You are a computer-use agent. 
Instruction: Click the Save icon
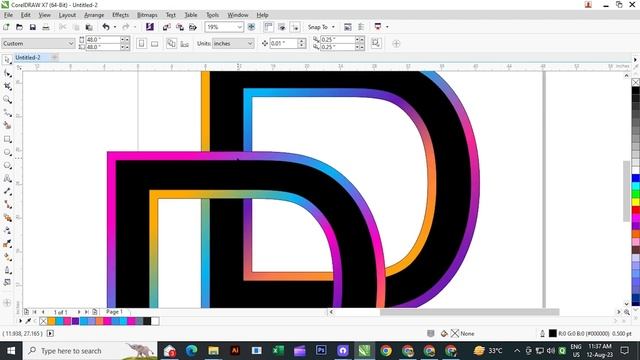point(33,27)
